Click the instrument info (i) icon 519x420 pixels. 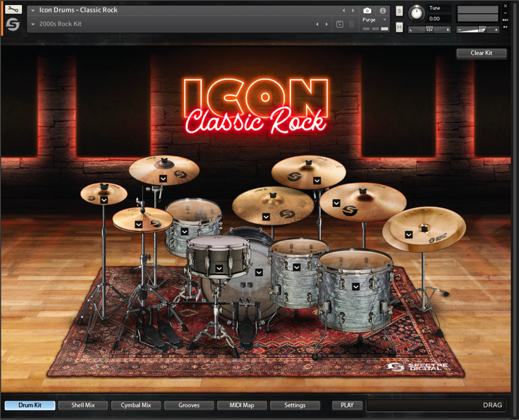click(382, 10)
